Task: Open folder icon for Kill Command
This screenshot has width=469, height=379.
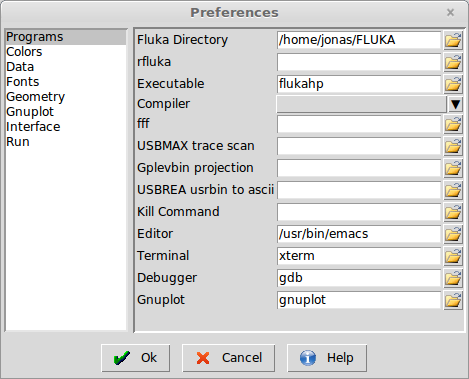Action: (x=453, y=212)
